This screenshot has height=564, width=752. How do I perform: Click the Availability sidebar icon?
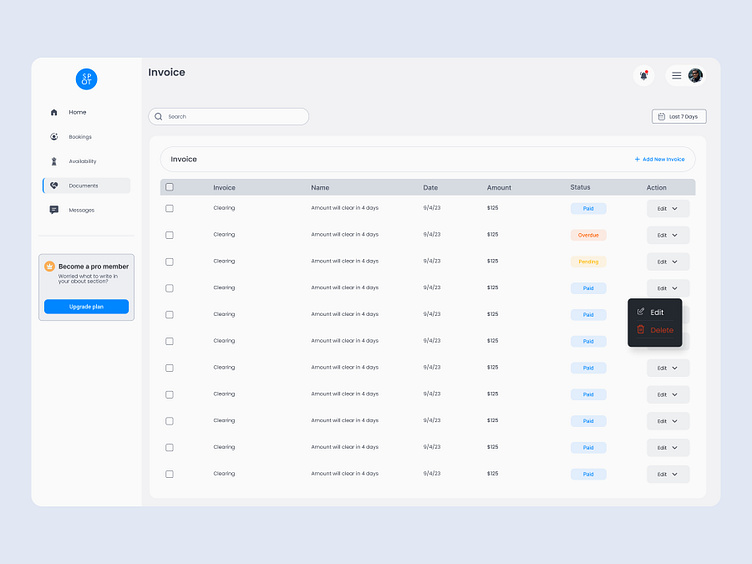coord(54,161)
